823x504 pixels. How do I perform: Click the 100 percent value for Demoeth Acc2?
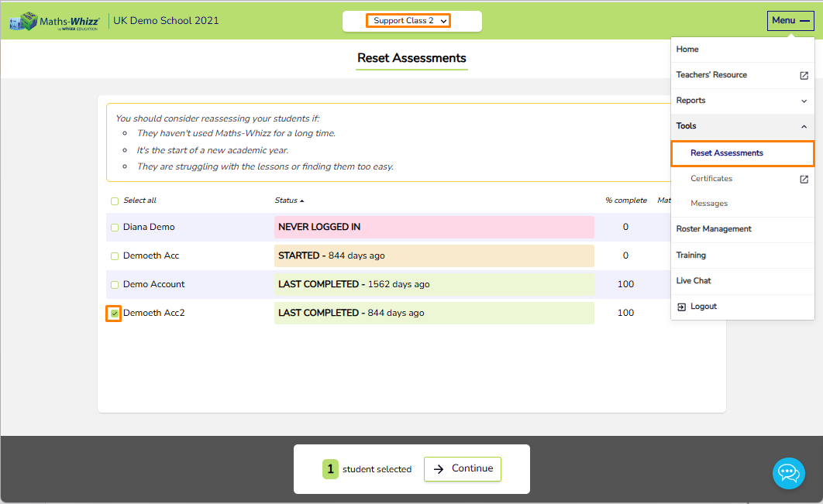click(625, 313)
